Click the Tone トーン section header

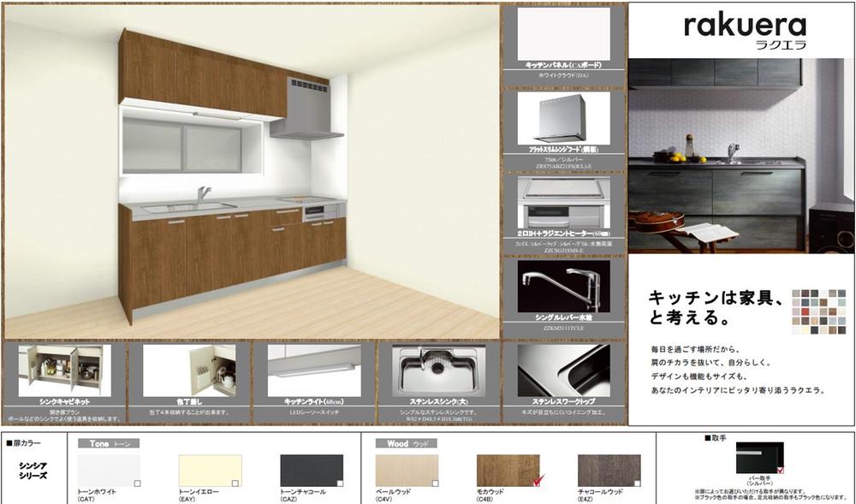click(x=109, y=443)
